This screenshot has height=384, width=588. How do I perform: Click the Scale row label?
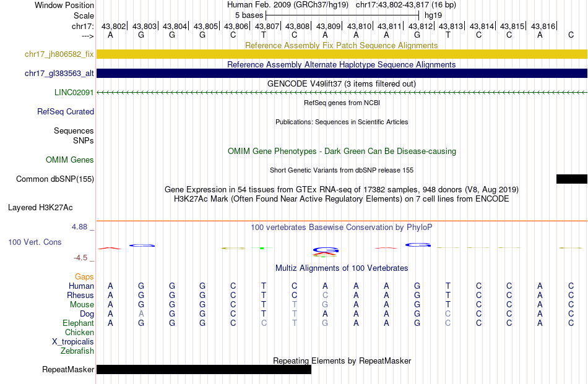(x=84, y=15)
